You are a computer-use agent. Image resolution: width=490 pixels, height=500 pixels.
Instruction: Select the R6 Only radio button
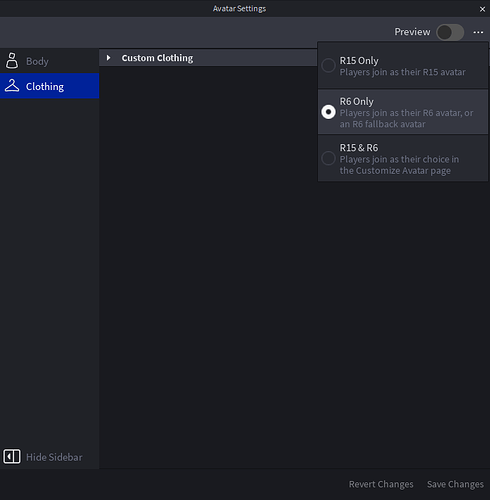tap(328, 112)
